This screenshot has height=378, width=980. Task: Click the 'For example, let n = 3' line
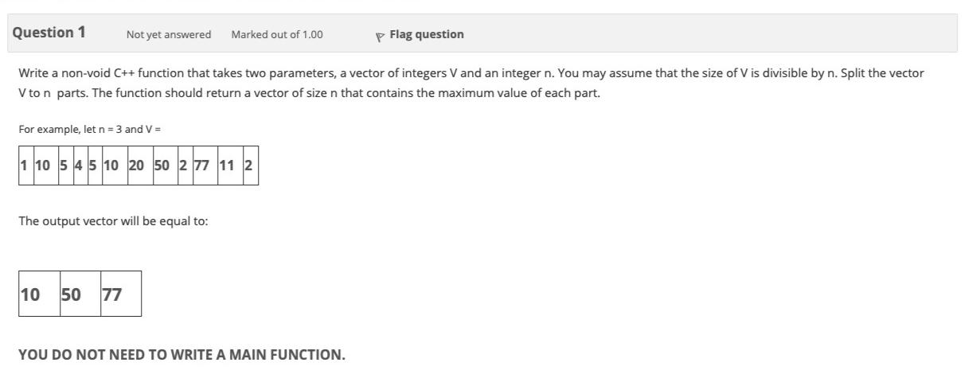tap(90, 129)
